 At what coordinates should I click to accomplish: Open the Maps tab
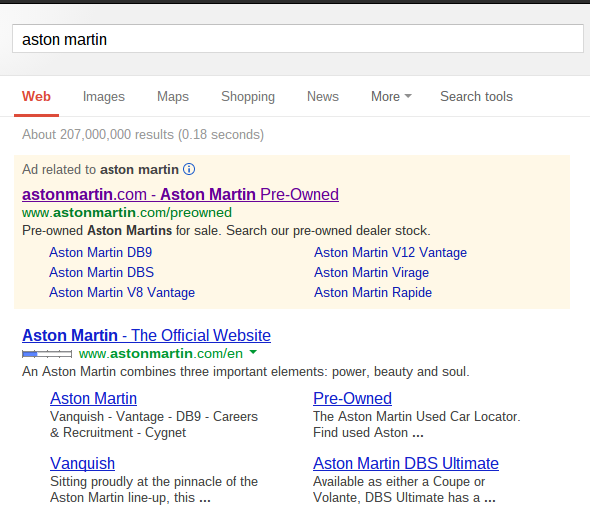[x=173, y=97]
